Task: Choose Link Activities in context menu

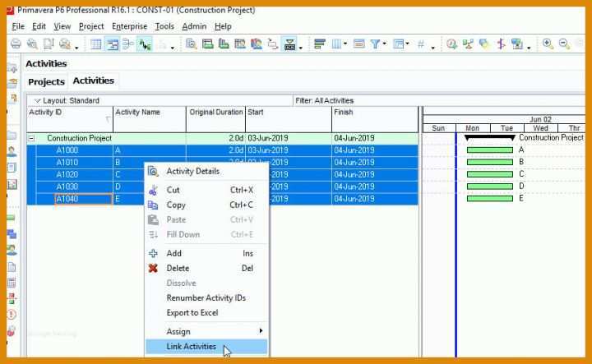Action: tap(206, 346)
